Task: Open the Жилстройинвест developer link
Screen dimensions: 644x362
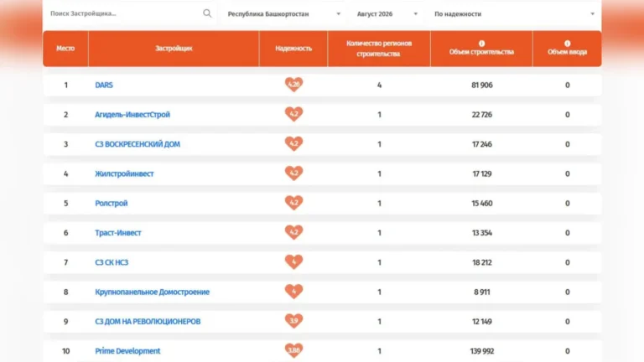Action: 124,173
